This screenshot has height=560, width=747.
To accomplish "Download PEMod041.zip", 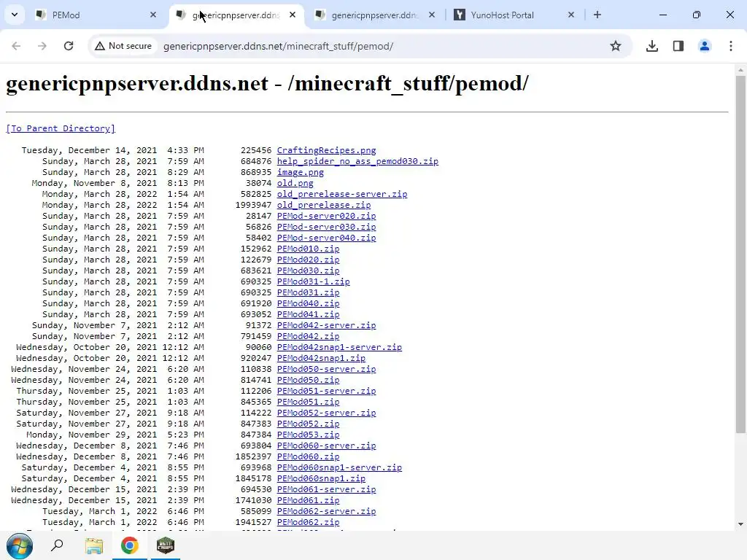I will [309, 314].
